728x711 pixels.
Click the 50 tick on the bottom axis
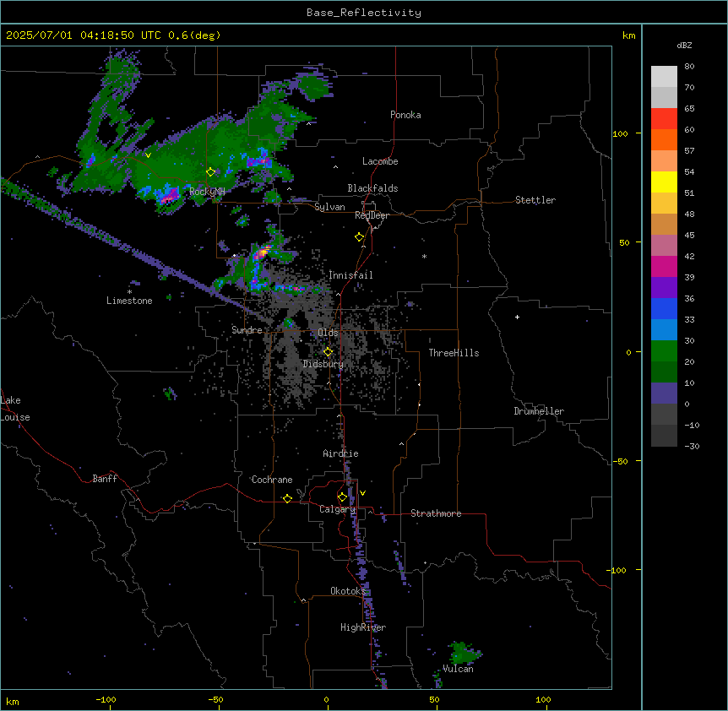[x=434, y=699]
